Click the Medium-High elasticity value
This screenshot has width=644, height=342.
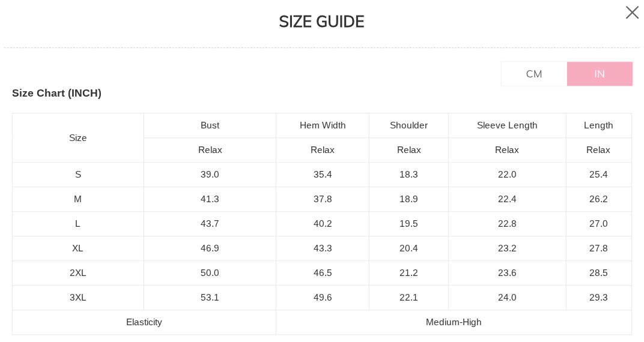454,322
